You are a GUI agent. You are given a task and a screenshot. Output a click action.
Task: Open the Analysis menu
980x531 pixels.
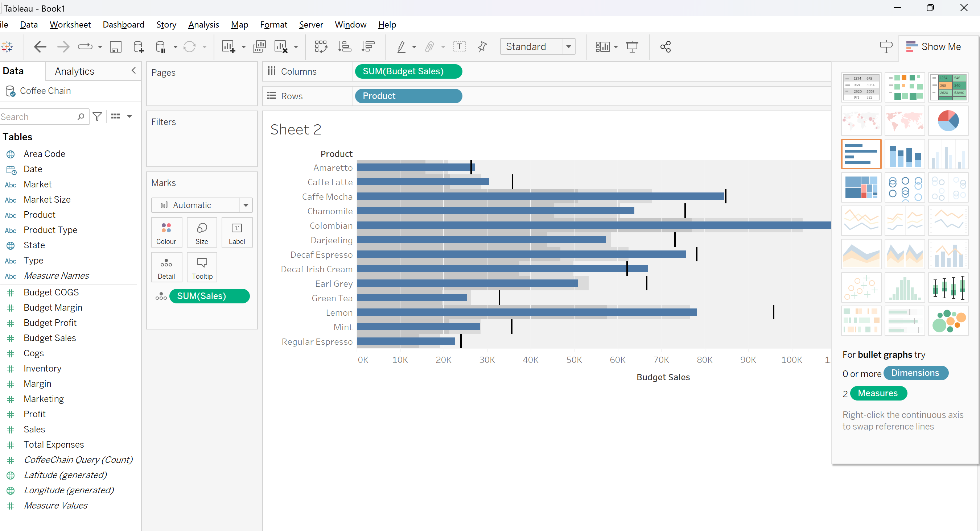203,25
